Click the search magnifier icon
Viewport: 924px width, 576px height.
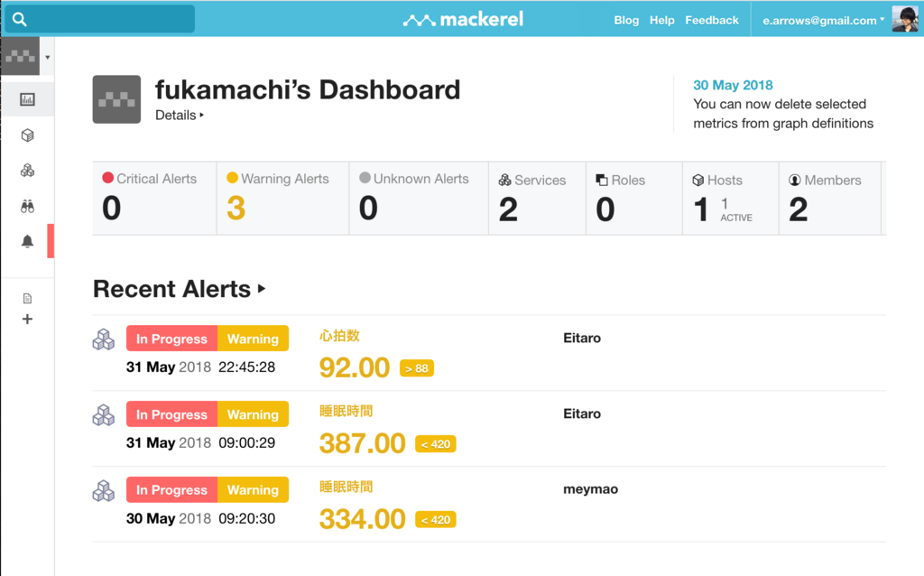coord(20,20)
